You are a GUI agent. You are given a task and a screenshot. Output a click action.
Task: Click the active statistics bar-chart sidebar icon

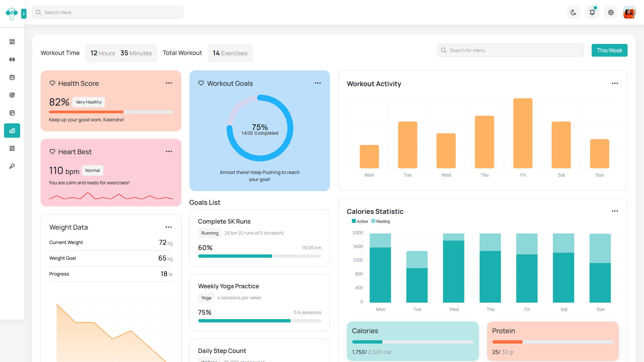tap(12, 130)
